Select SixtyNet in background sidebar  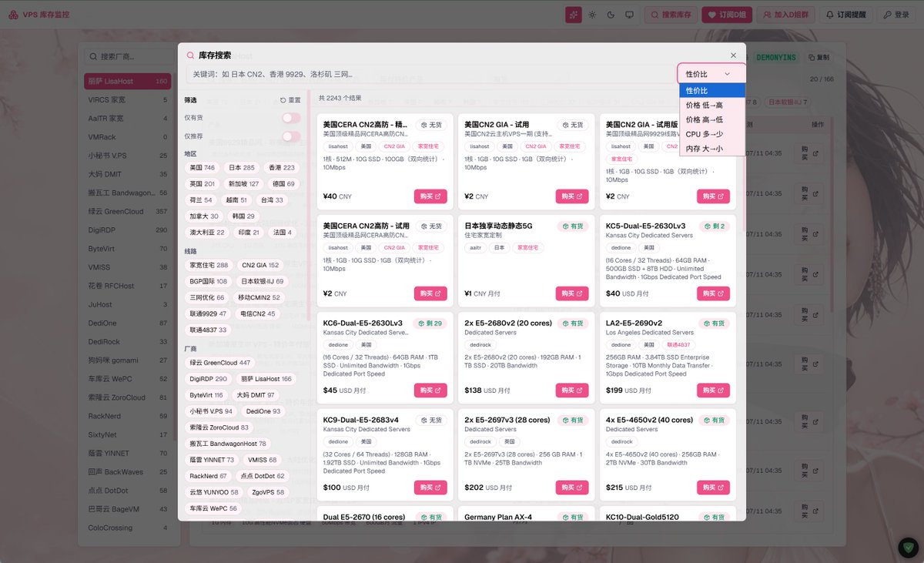[x=128, y=434]
